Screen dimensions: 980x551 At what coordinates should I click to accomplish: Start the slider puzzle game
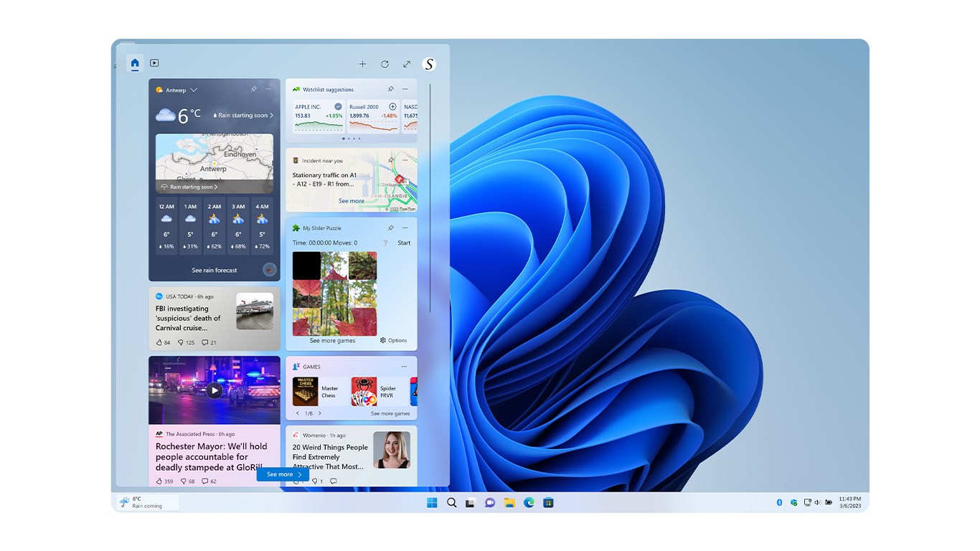coord(404,243)
